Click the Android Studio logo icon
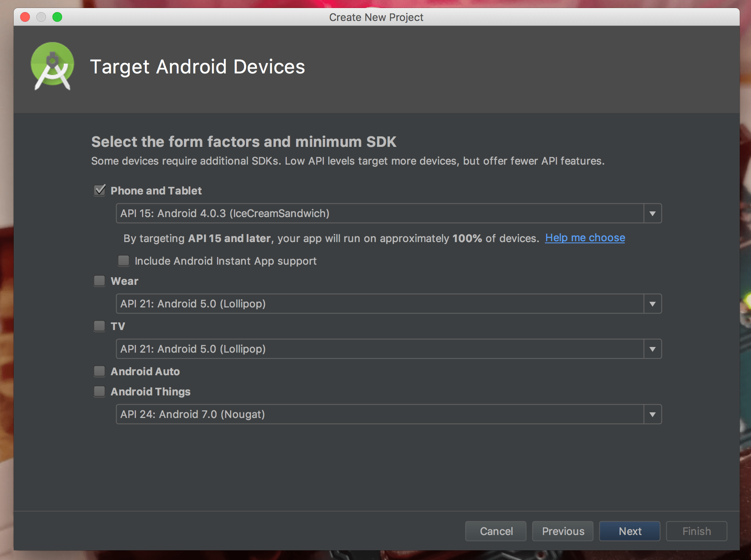Screen dimensions: 751x560 coord(52,66)
